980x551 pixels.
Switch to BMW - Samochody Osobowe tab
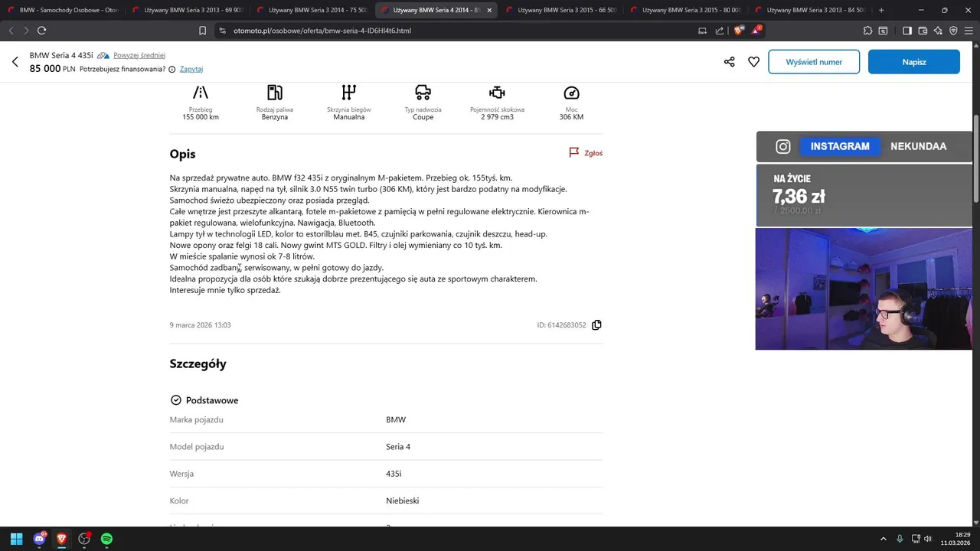(63, 10)
